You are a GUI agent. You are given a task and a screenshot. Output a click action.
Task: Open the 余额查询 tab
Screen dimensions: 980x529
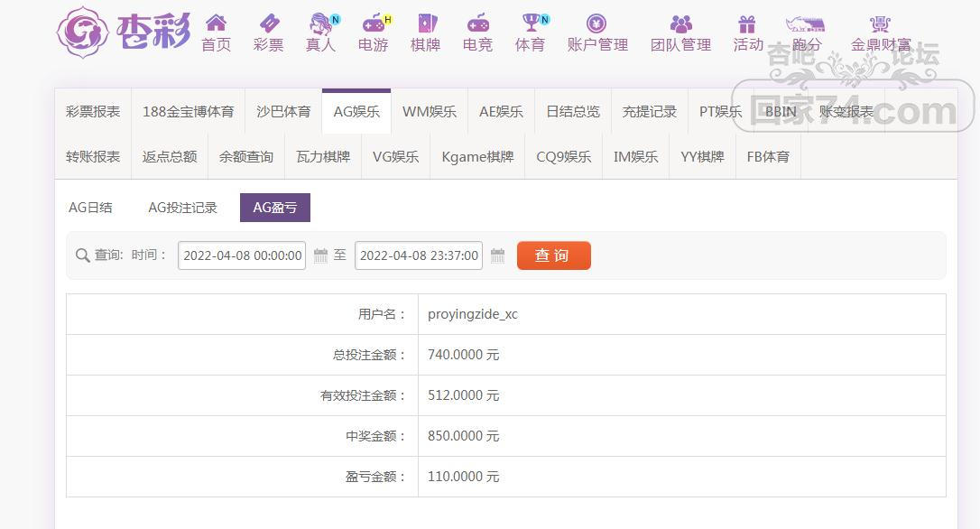point(246,157)
